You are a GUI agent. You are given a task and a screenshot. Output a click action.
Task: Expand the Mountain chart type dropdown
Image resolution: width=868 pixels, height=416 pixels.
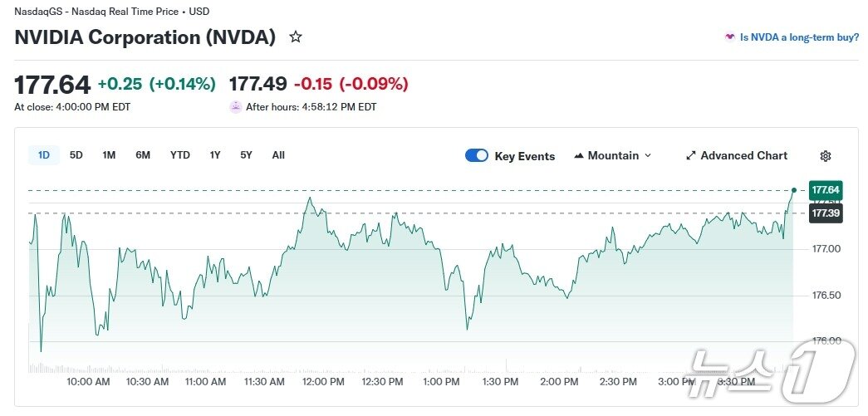coord(648,156)
